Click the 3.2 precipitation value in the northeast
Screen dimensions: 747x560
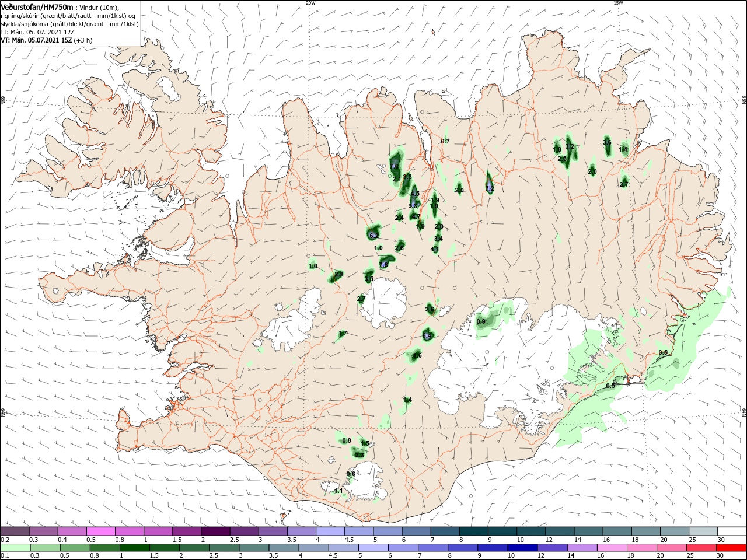click(x=570, y=146)
